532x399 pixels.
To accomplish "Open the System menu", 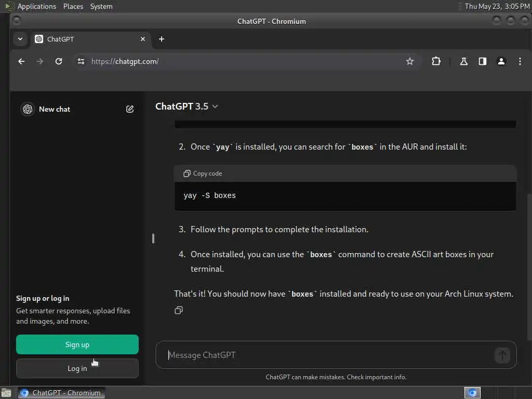I will click(101, 6).
